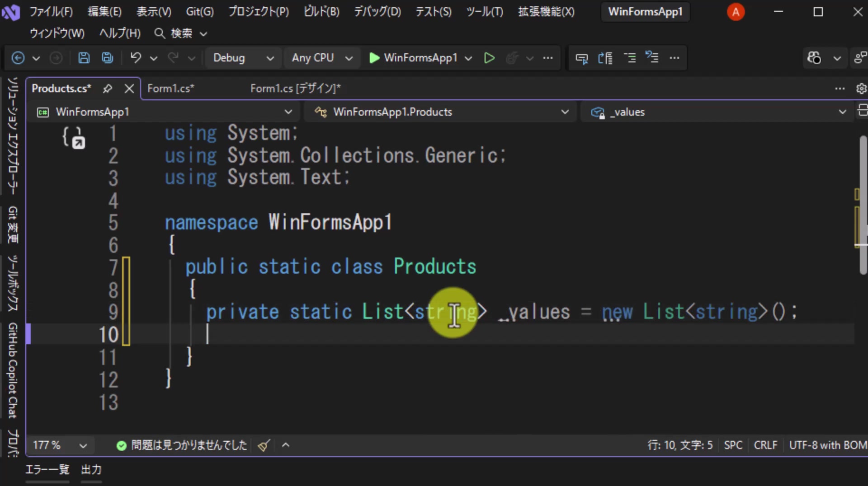Click the broom code cleanup icon
This screenshot has height=486, width=868.
pos(264,445)
